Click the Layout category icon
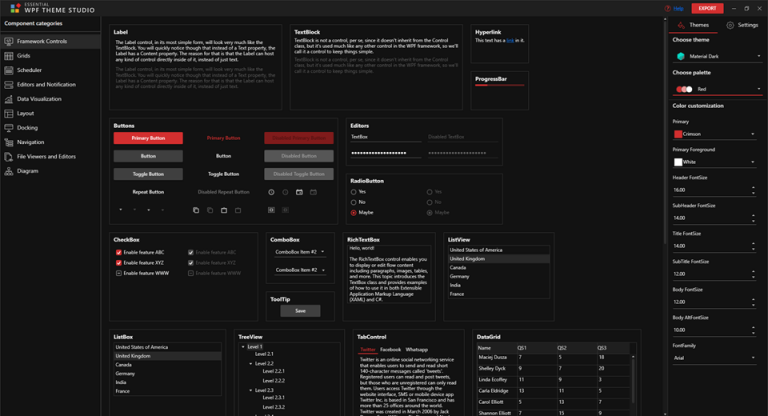 tap(8, 114)
